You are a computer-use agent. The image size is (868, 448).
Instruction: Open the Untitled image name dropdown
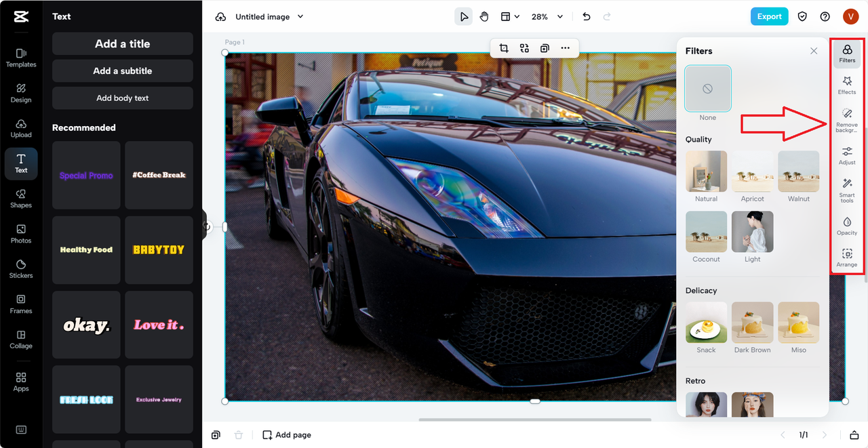click(x=269, y=17)
